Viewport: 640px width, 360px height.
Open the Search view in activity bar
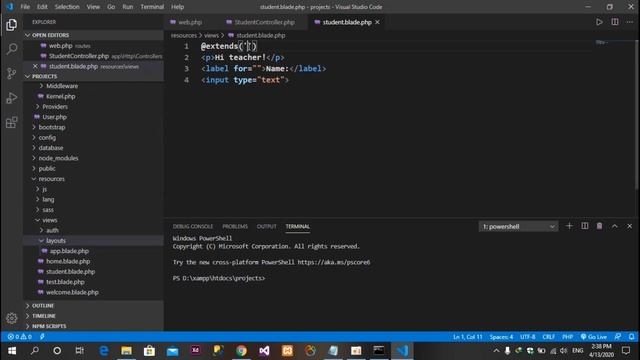point(11,49)
